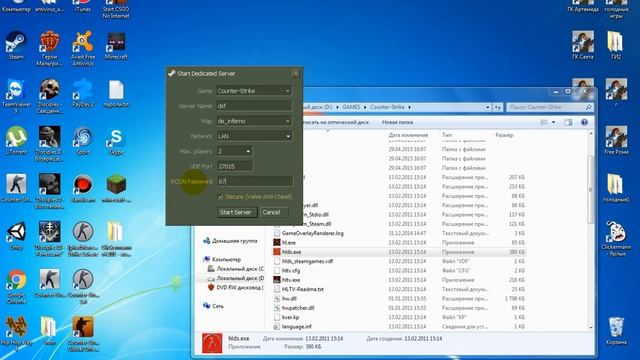Select the uTorrent desktop icon
Viewport: 640px width, 360px height.
click(x=16, y=141)
